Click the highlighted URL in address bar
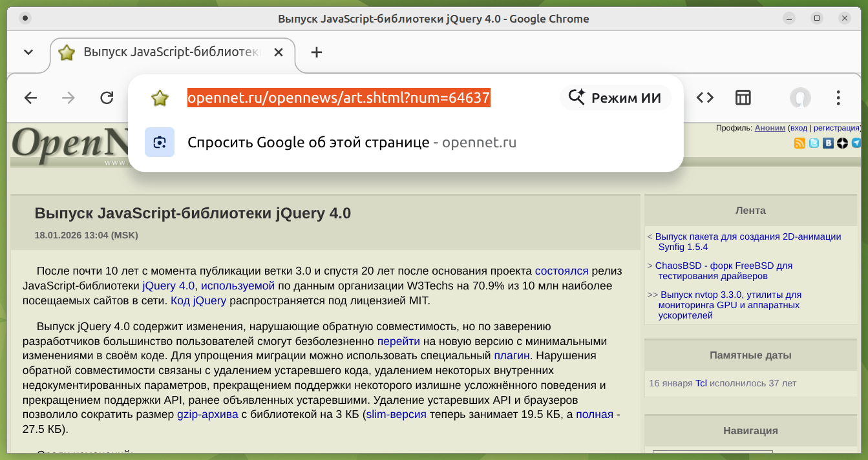The image size is (868, 460). [339, 98]
